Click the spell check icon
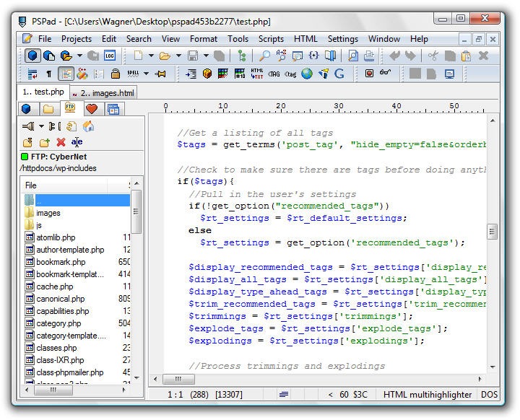 [x=133, y=74]
